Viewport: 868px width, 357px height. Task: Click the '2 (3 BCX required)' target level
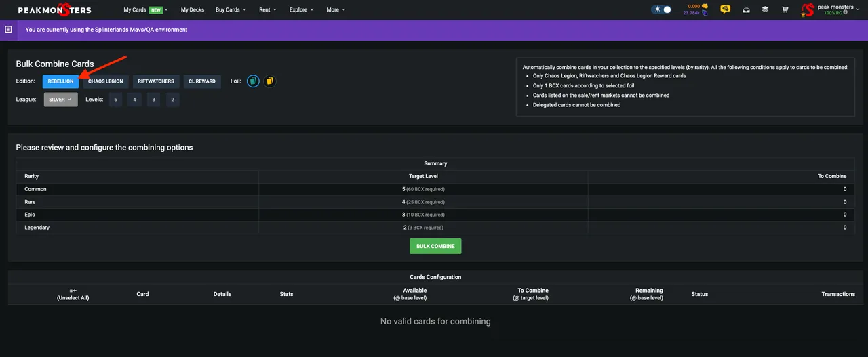pos(423,228)
